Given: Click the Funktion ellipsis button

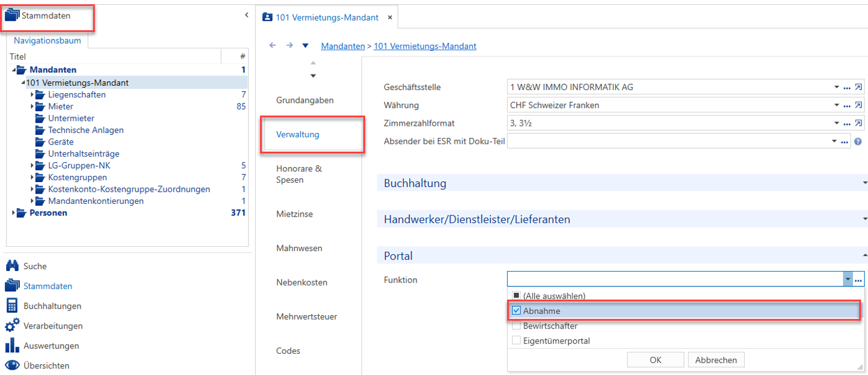Looking at the screenshot, I should coord(858,279).
